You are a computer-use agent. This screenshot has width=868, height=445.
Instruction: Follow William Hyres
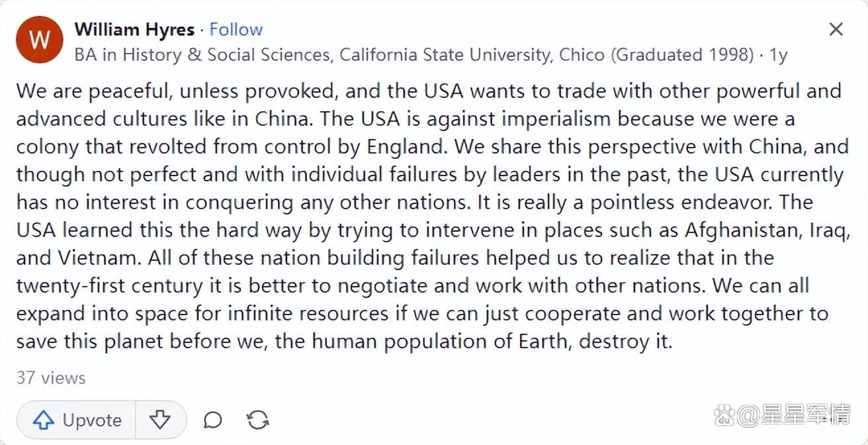236,29
